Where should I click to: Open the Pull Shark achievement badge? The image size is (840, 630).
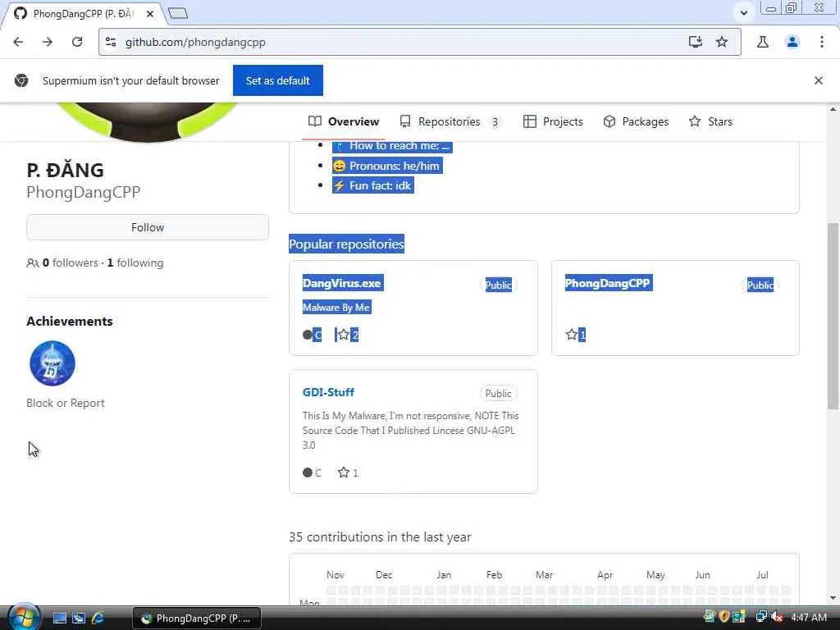click(52, 363)
